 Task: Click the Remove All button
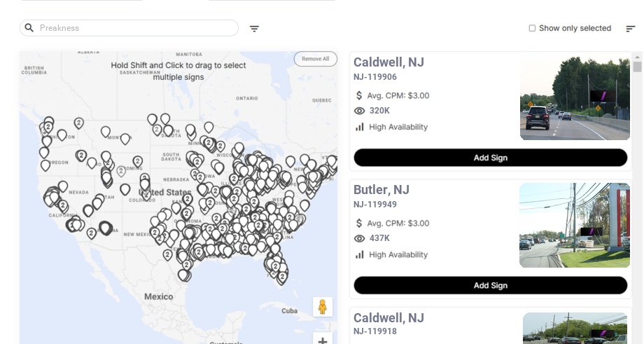pos(315,59)
